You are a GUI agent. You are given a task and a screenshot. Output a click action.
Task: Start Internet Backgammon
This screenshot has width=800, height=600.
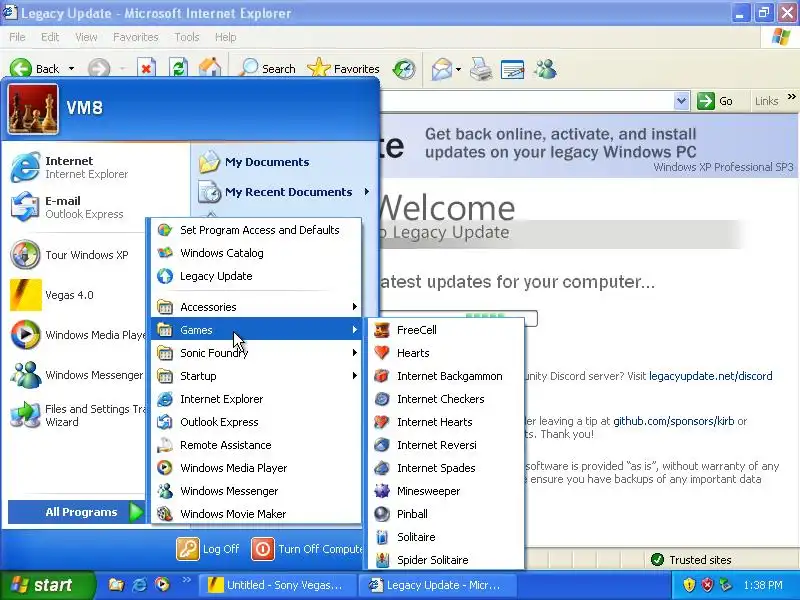coord(446,376)
